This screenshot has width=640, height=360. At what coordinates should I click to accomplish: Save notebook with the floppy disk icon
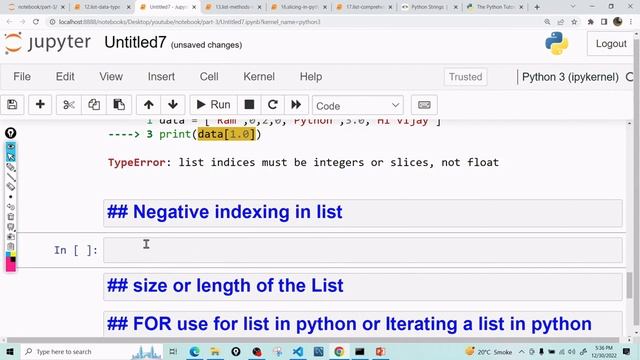click(12, 105)
